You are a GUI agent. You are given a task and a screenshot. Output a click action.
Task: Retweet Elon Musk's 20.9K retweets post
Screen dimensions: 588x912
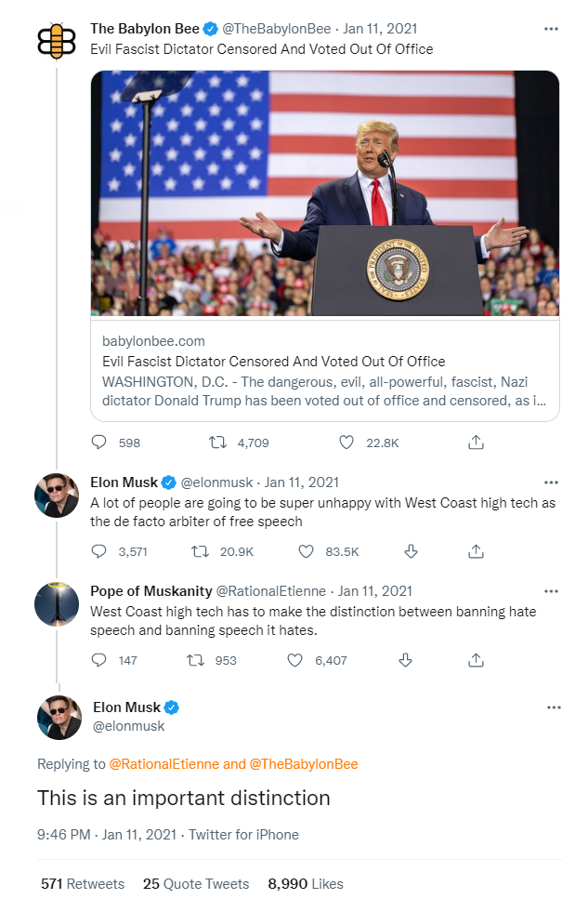199,551
